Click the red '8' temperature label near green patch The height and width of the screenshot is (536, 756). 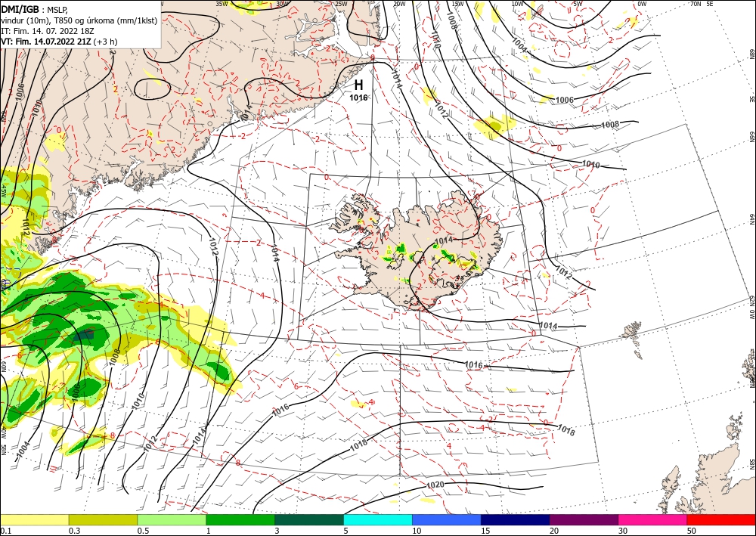tap(113, 435)
